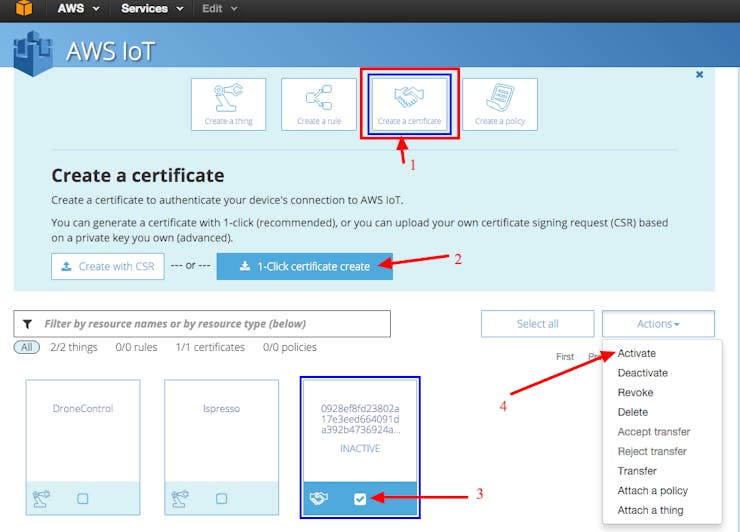Open the Create a certificate tile
The image size is (740, 532).
click(x=409, y=104)
